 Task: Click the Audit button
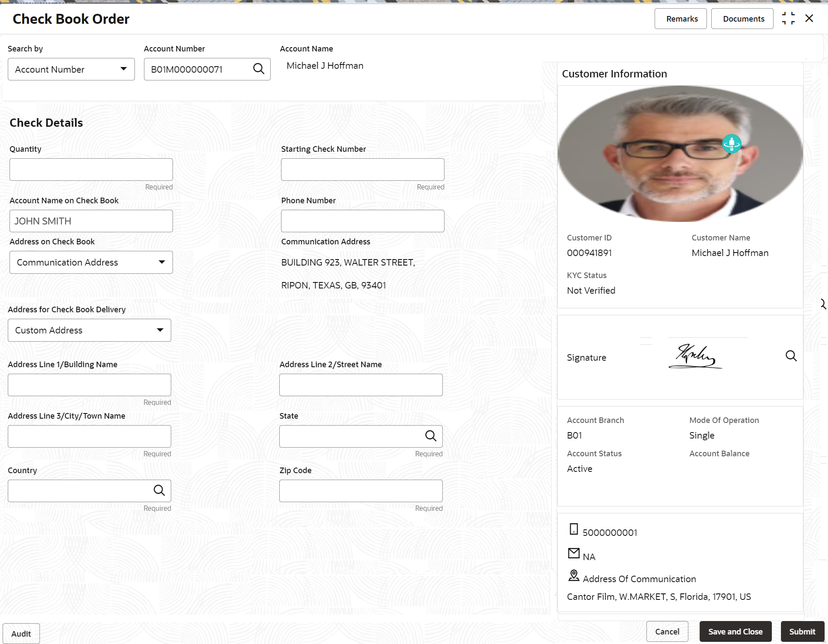(x=21, y=634)
